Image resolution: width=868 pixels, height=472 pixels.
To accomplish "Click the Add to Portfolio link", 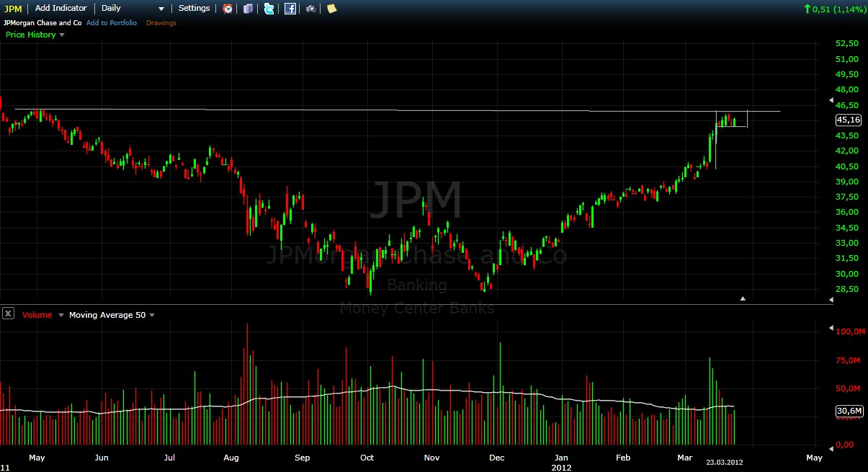I will (x=111, y=23).
